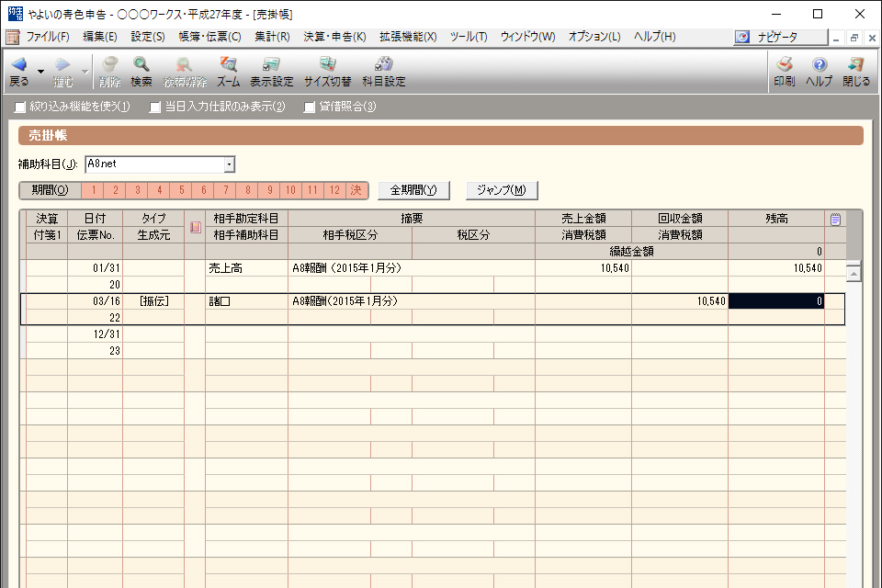The height and width of the screenshot is (588, 882).
Task: Click the inner document restore button
Action: coord(854,38)
